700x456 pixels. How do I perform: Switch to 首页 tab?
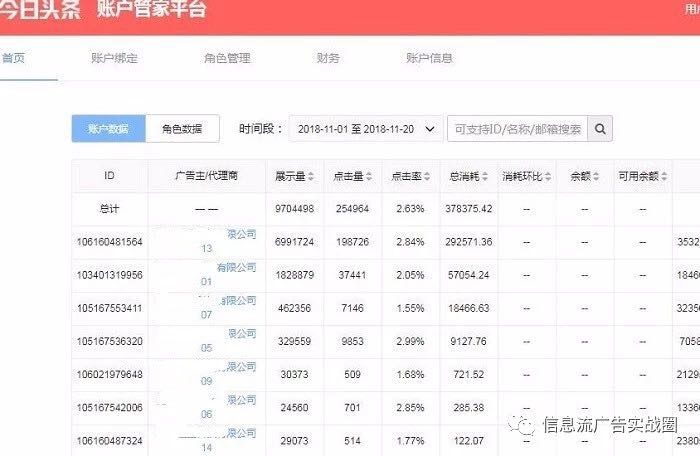(13, 58)
